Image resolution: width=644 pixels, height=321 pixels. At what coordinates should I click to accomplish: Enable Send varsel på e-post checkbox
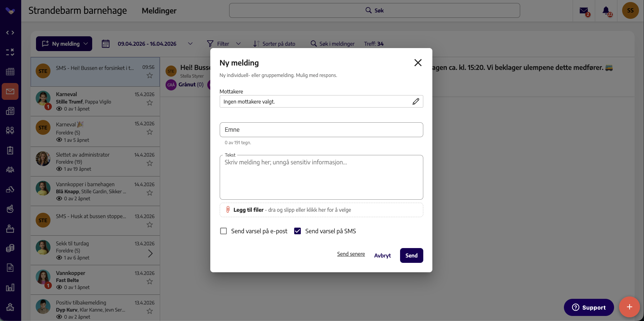223,231
